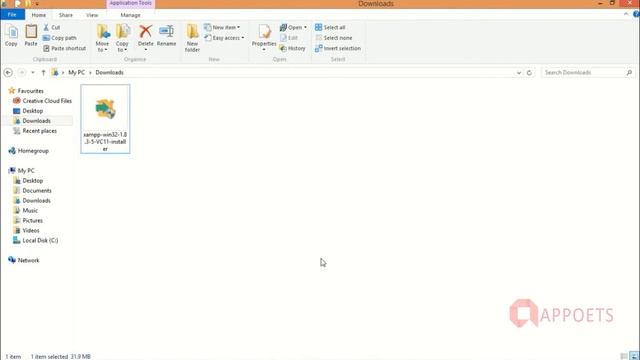Open Recent places in sidebar
Screen dimensions: 640x360
click(35, 131)
